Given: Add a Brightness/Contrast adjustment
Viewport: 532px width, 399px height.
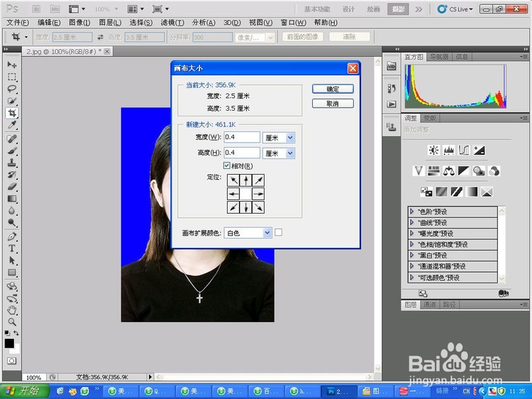Looking at the screenshot, I should tap(433, 150).
